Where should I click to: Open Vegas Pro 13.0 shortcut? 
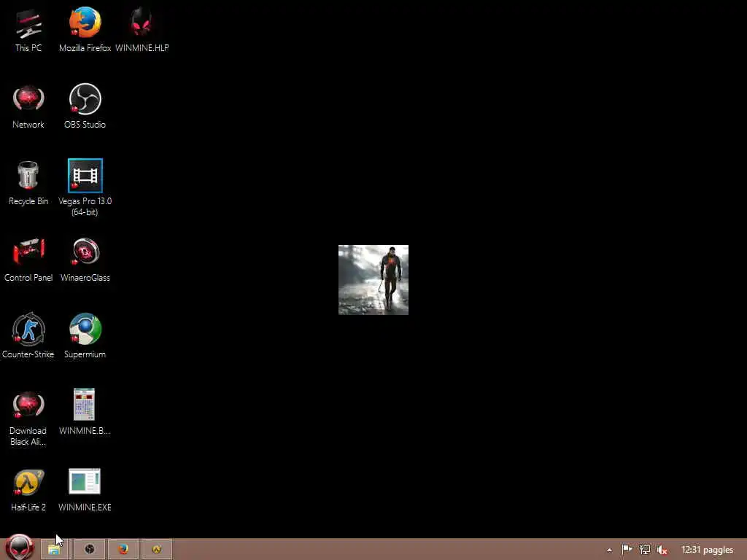click(x=85, y=187)
